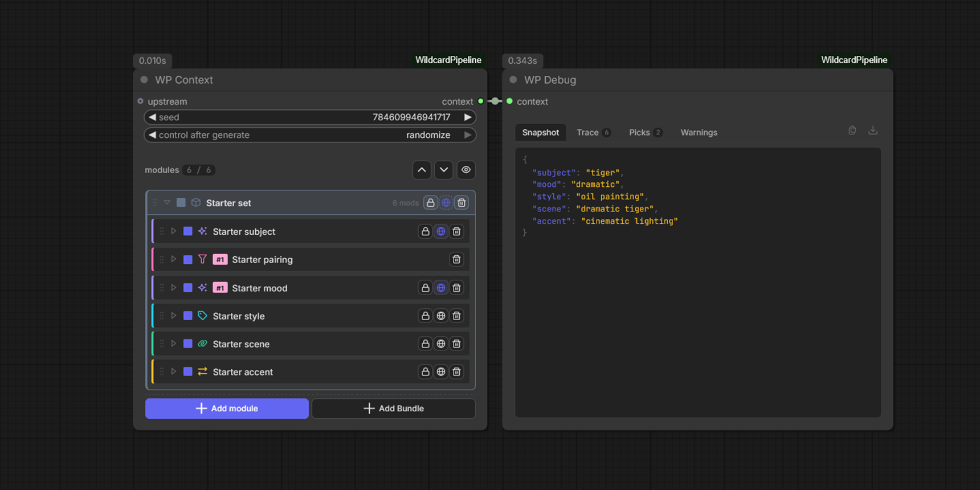Collapse the Starter set bundle

(167, 202)
